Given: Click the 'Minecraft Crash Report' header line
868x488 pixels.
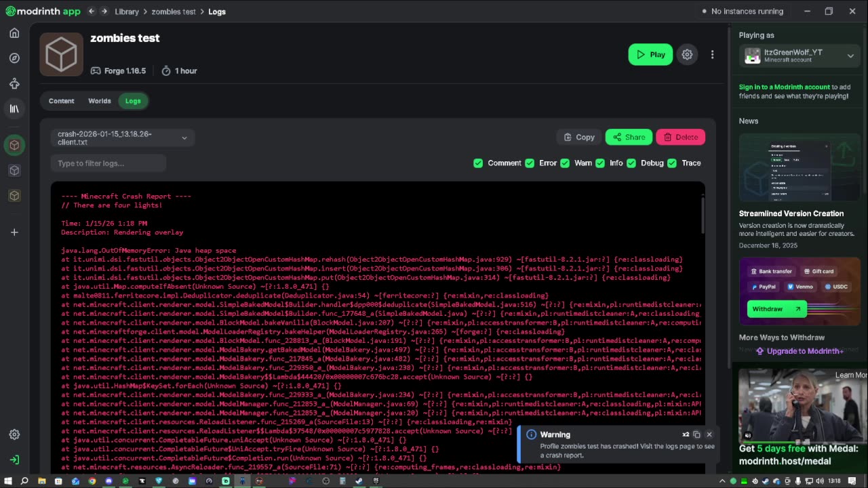Looking at the screenshot, I should (x=126, y=197).
